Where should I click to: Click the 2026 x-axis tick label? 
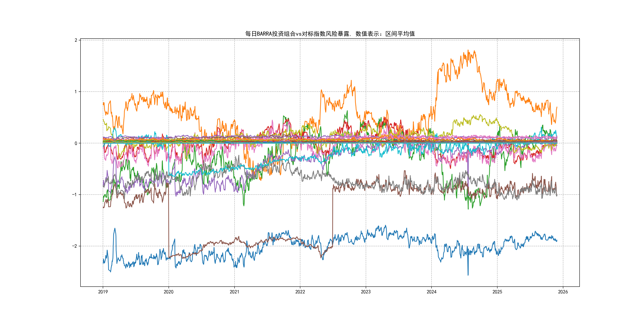pos(563,292)
